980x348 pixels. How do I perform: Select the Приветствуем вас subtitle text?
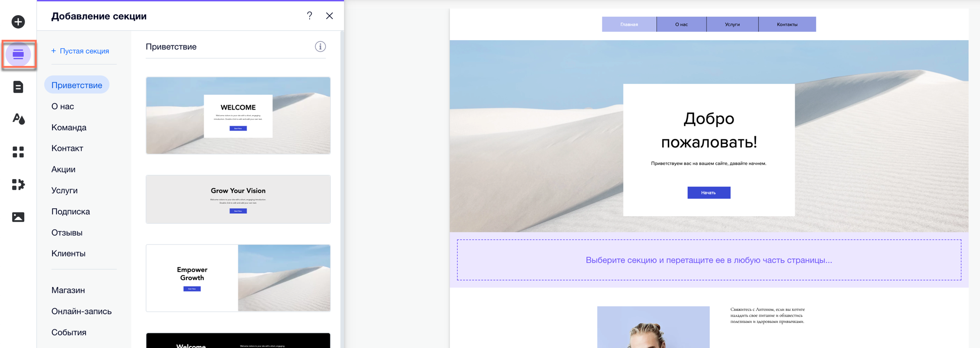tap(709, 163)
